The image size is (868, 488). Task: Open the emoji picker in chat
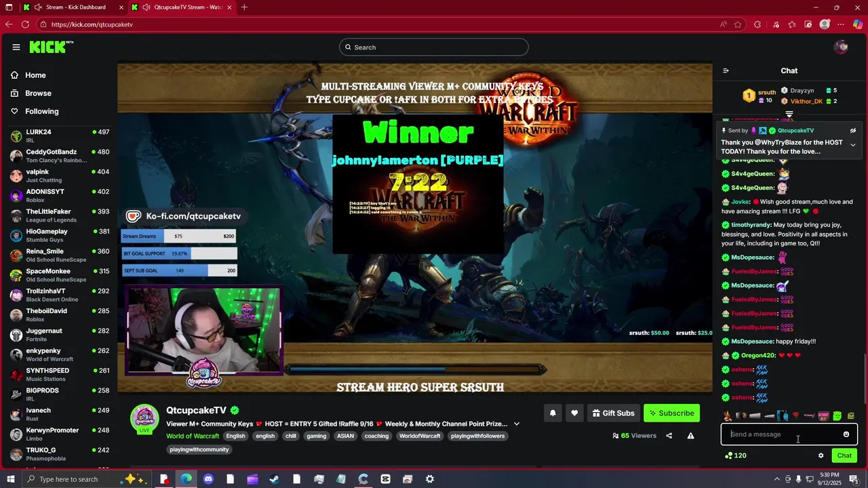pyautogui.click(x=846, y=434)
